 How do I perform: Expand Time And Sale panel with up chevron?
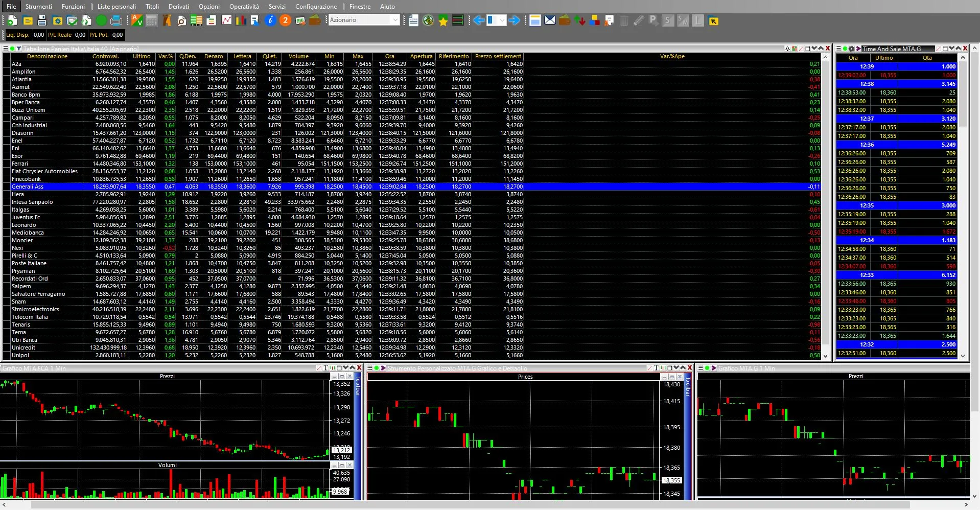(958, 49)
